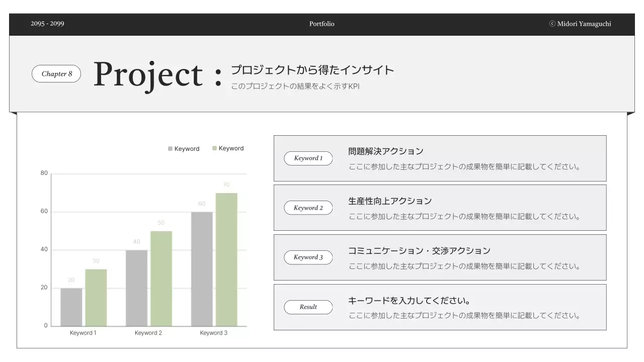This screenshot has height=362, width=644.
Task: Select the Keyword 3 pill button
Action: pos(308,257)
